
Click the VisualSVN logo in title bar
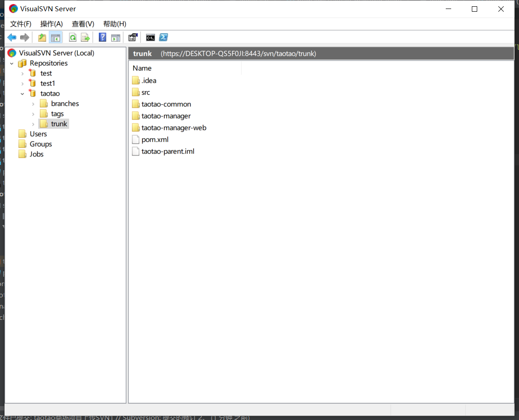tap(13, 9)
